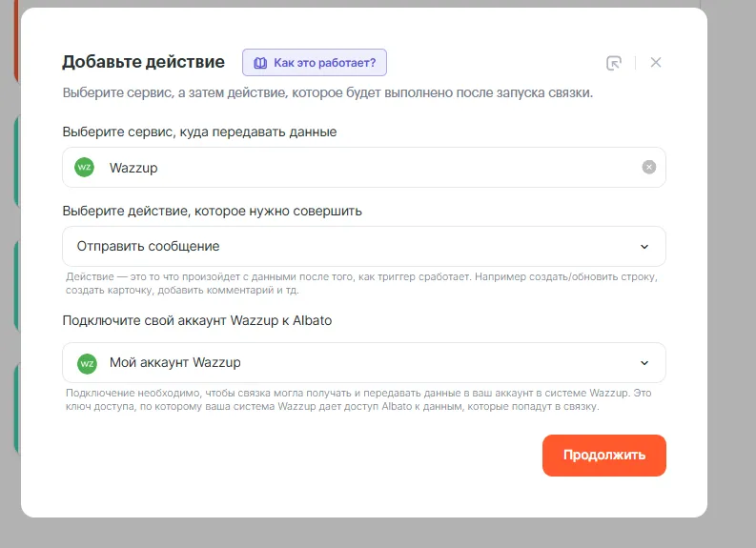Viewport: 756px width, 548px height.
Task: Clear the selected Wazzup service
Action: tap(649, 168)
